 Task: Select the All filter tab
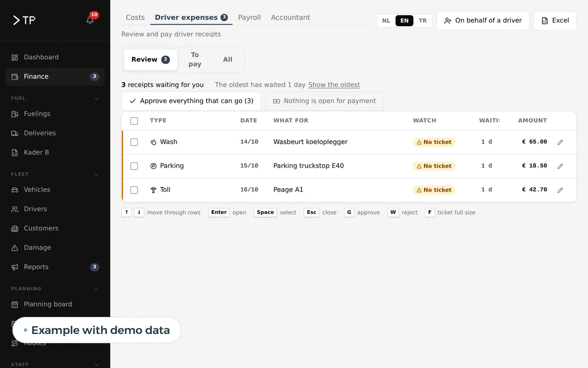[227, 60]
